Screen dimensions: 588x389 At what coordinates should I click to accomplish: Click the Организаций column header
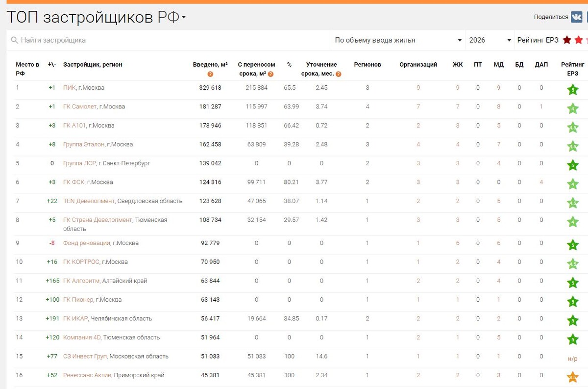click(418, 65)
